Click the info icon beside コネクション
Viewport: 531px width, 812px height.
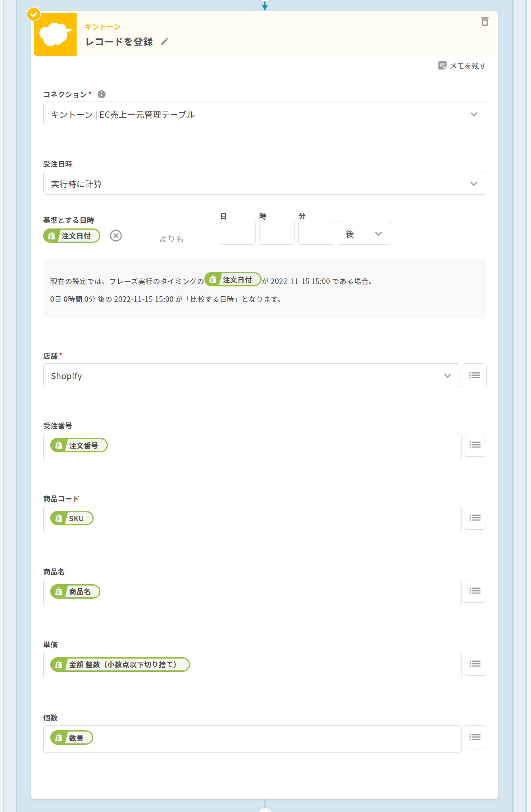point(101,95)
